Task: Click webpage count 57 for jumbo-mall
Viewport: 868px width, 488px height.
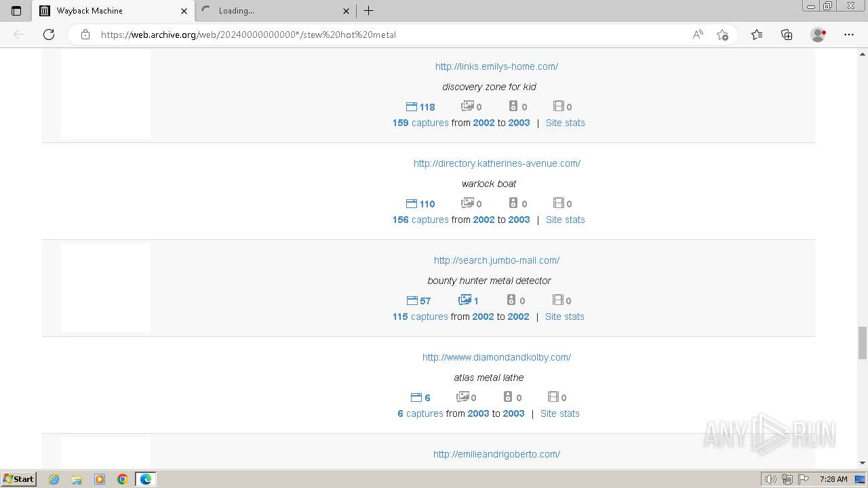Action: 418,301
